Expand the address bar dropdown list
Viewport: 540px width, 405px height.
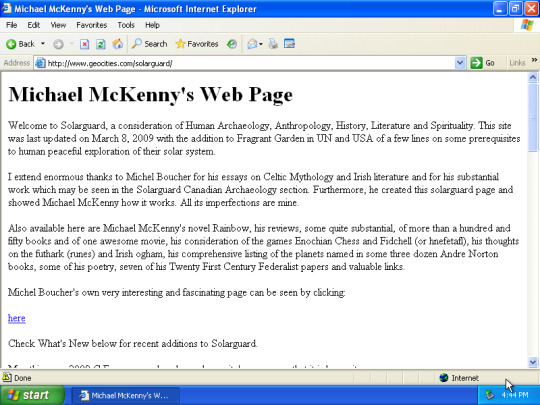point(460,63)
